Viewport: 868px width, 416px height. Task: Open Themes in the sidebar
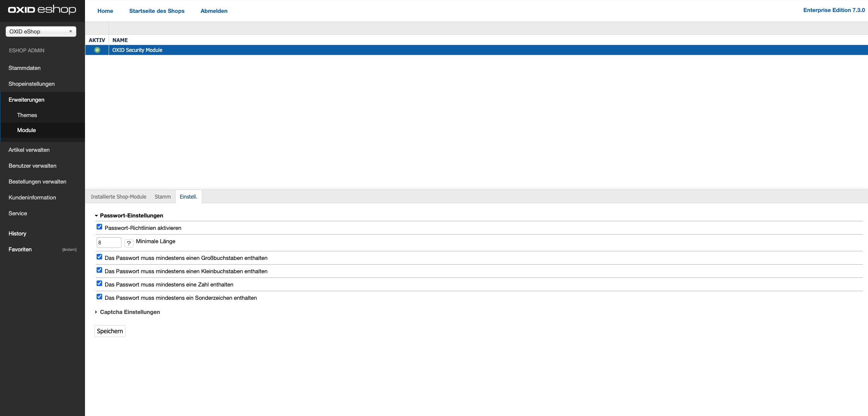coord(27,115)
